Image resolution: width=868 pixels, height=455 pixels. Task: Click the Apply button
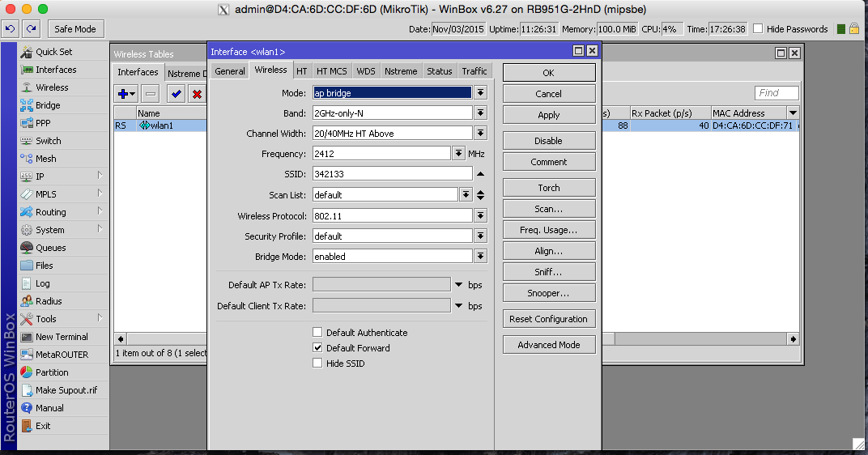[x=549, y=115]
